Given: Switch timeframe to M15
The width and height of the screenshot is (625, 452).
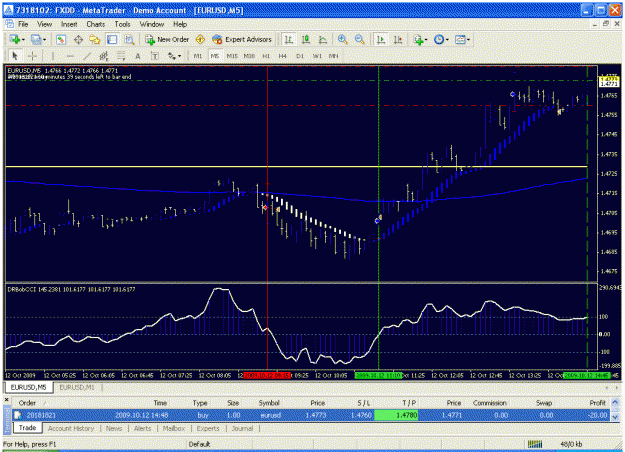Looking at the screenshot, I should [x=232, y=56].
